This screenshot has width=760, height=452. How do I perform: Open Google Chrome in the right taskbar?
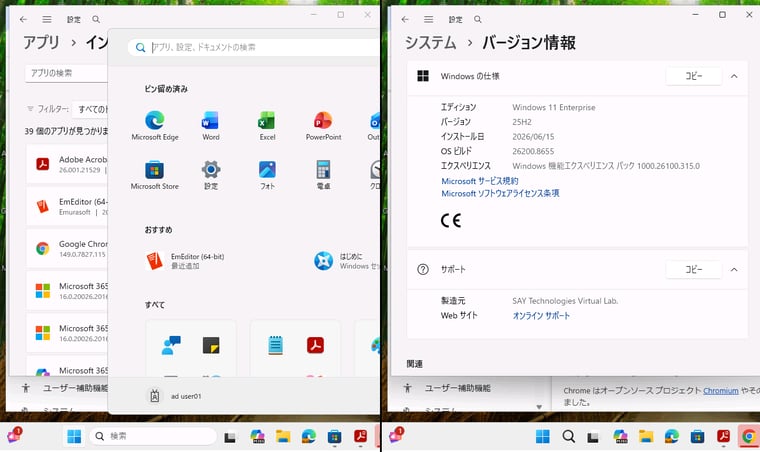[749, 437]
